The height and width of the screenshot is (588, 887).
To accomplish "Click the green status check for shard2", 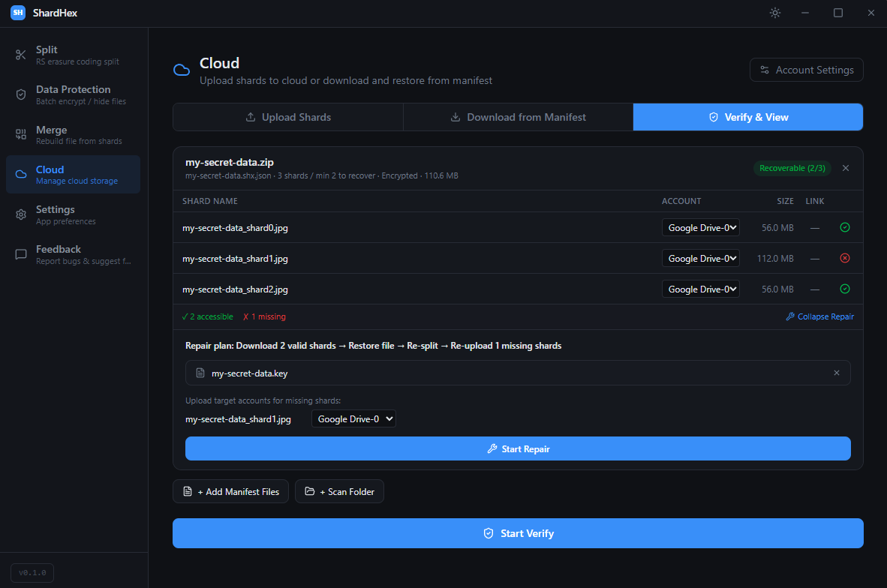I will [x=844, y=289].
